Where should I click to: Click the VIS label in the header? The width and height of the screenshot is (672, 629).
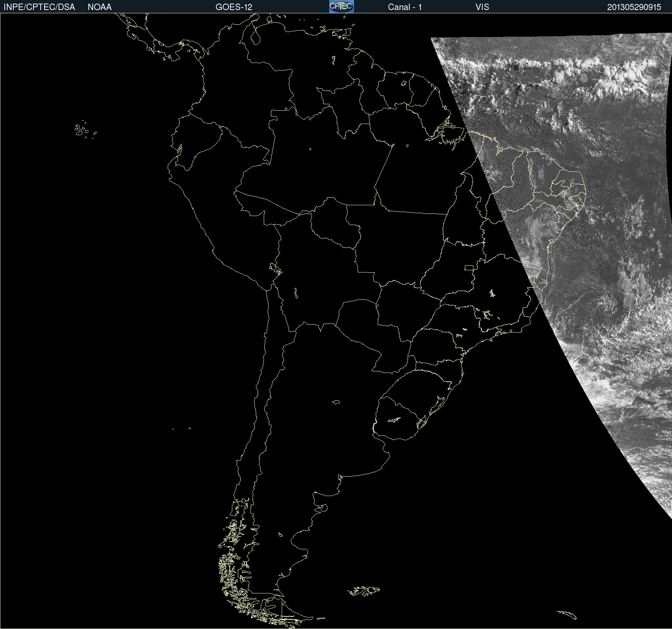point(482,7)
